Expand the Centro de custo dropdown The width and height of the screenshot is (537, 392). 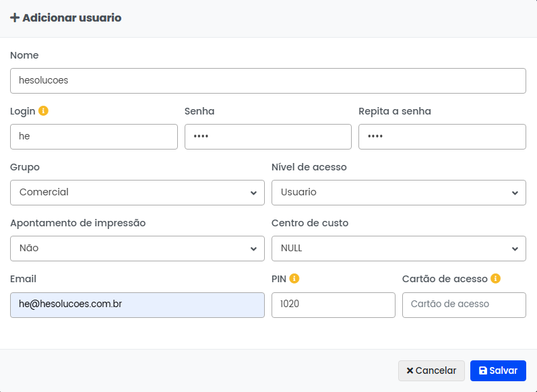[x=398, y=249]
